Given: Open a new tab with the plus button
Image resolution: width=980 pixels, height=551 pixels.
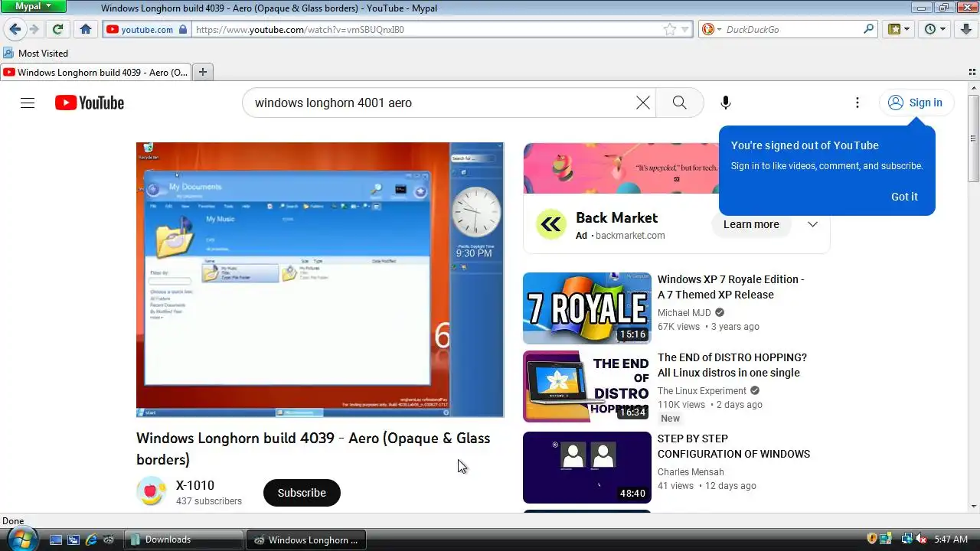Looking at the screenshot, I should 203,72.
